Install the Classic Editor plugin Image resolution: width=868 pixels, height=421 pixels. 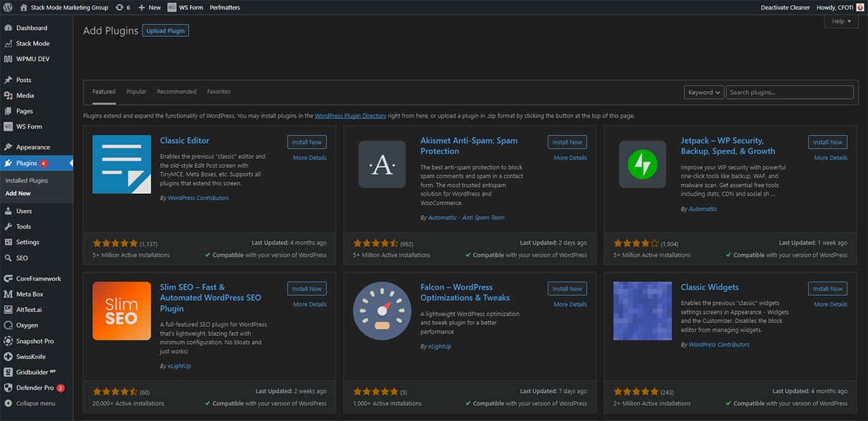pos(307,142)
